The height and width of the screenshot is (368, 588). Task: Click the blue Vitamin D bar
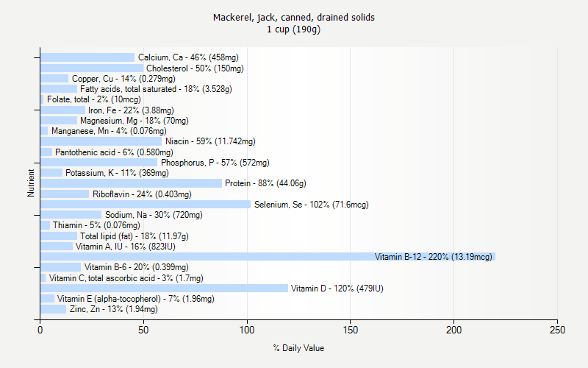[164, 288]
